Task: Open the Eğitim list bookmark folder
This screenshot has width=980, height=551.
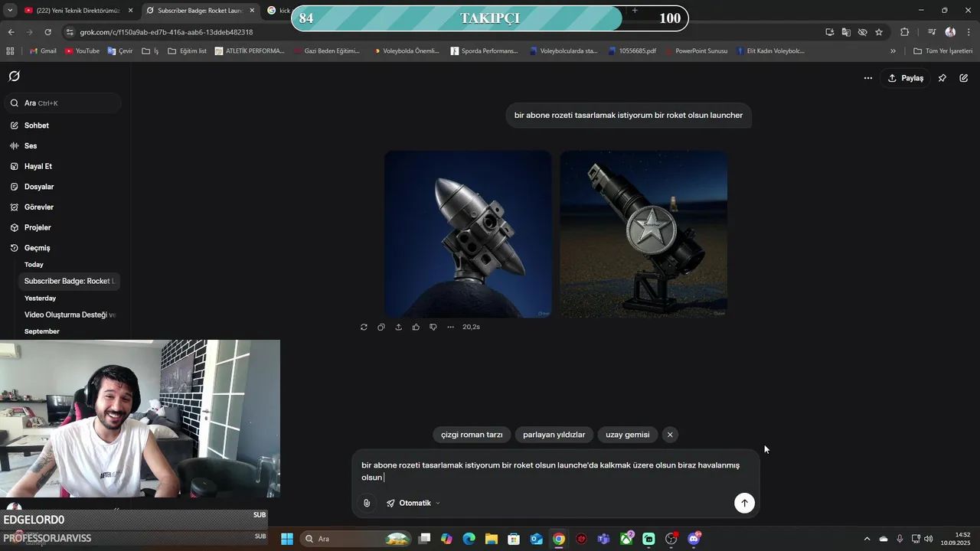Action: pos(187,51)
